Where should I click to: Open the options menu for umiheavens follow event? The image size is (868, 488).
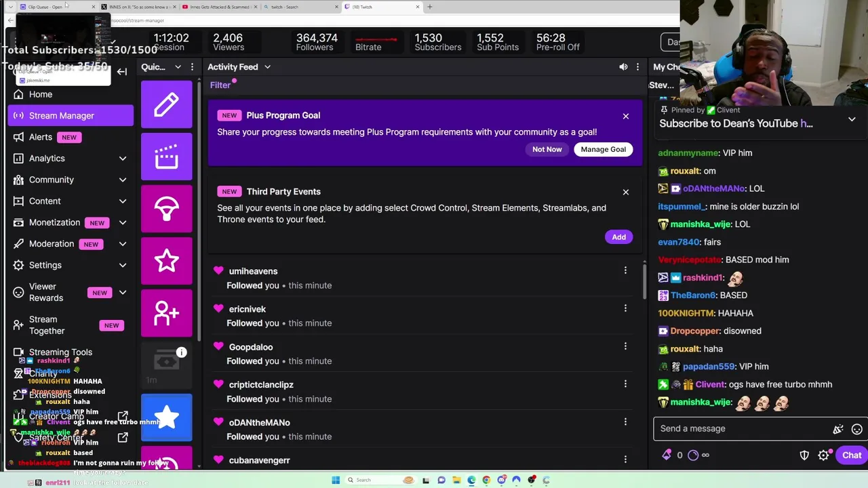click(625, 271)
